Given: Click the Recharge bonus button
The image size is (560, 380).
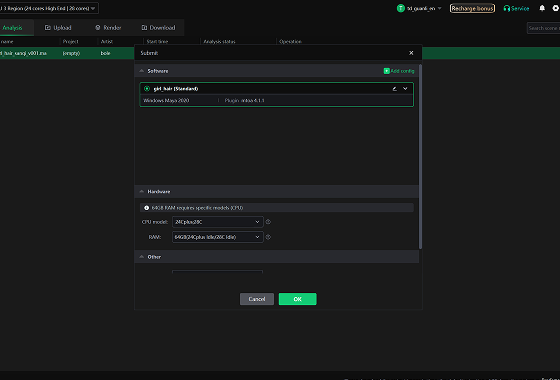Looking at the screenshot, I should pyautogui.click(x=472, y=8).
